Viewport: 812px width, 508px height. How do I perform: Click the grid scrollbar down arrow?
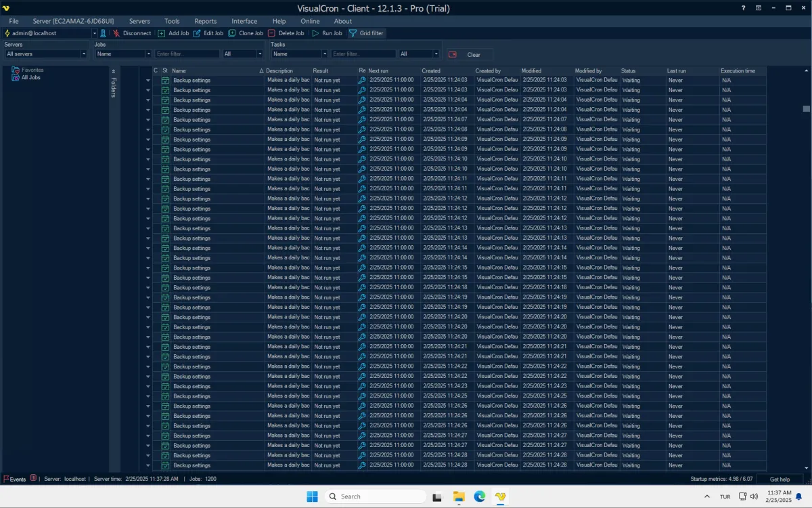coord(806,468)
